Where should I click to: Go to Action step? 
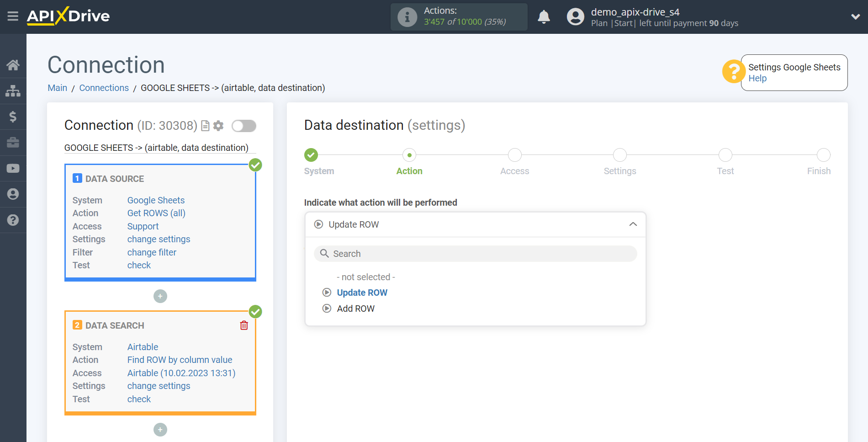tap(409, 155)
